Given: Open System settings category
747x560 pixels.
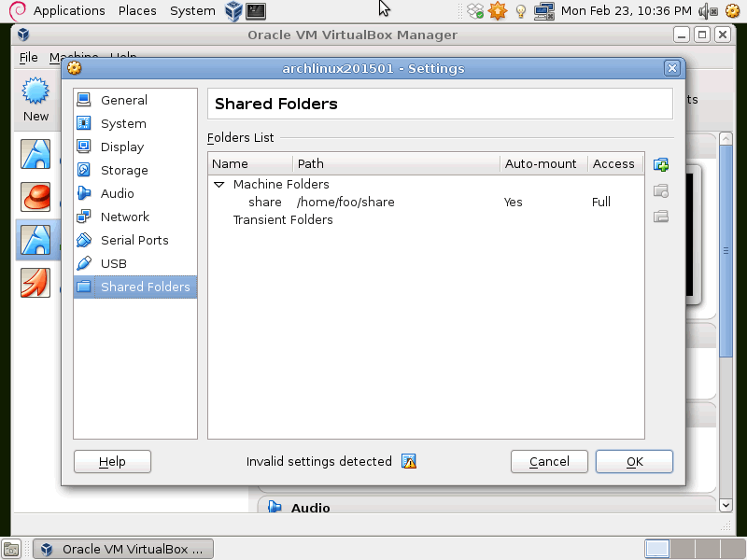Looking at the screenshot, I should (x=135, y=123).
